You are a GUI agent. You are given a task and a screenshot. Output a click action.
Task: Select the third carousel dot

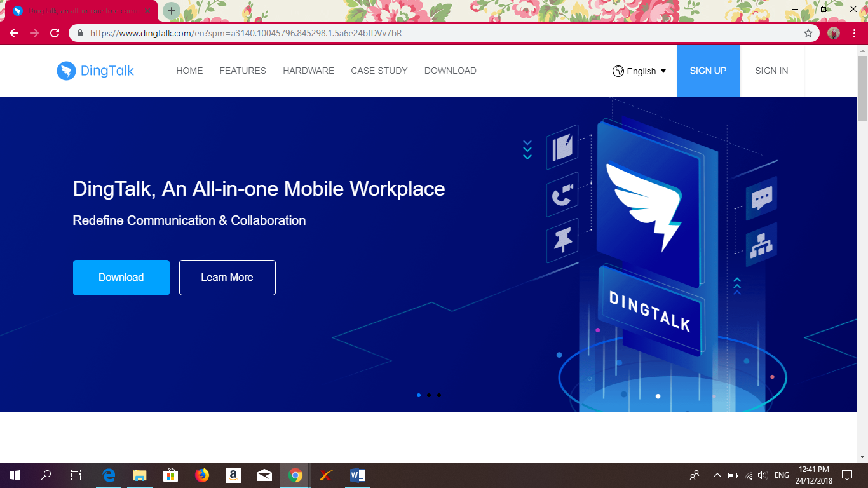coord(439,395)
